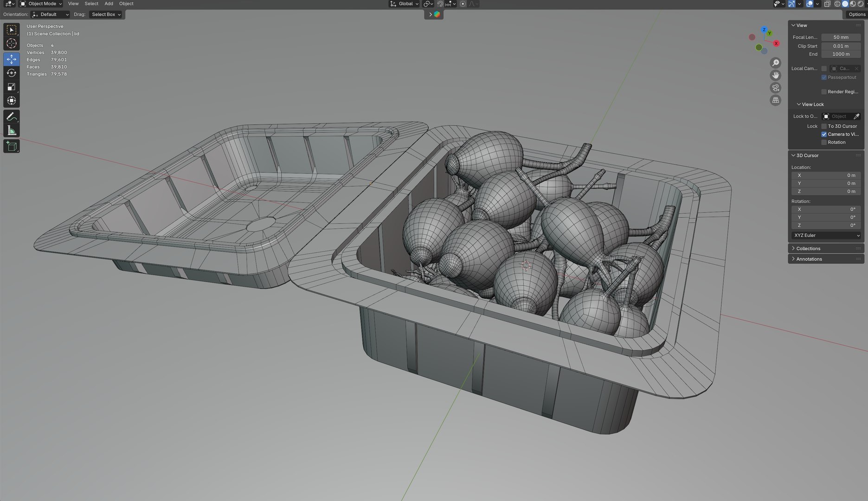The image size is (868, 501).
Task: Click the pan hand viewport icon
Action: click(x=775, y=75)
